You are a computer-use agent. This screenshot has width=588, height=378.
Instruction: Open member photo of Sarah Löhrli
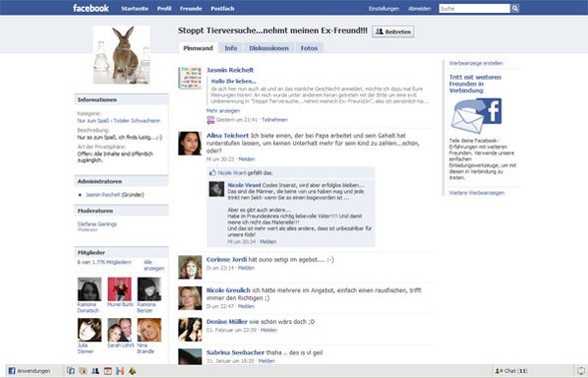tap(120, 330)
